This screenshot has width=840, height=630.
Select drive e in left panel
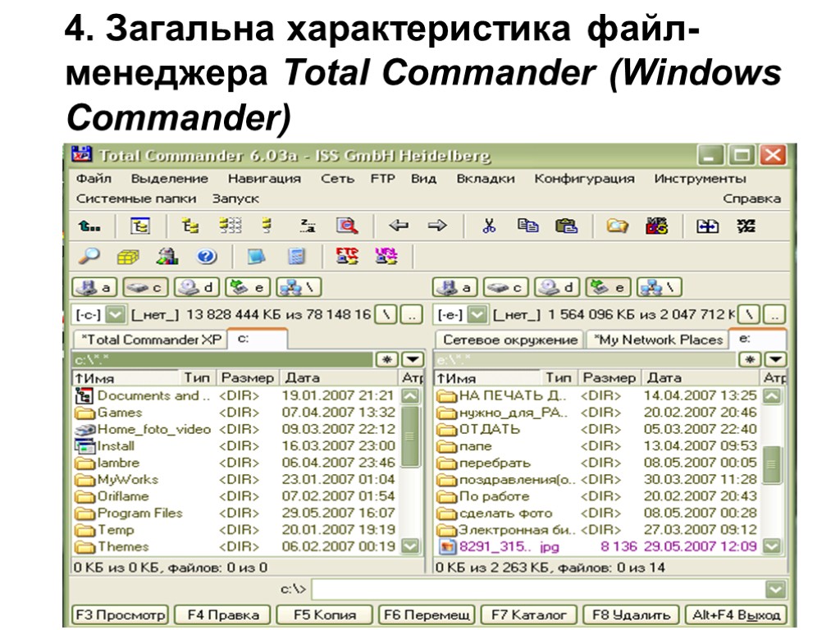pyautogui.click(x=247, y=288)
